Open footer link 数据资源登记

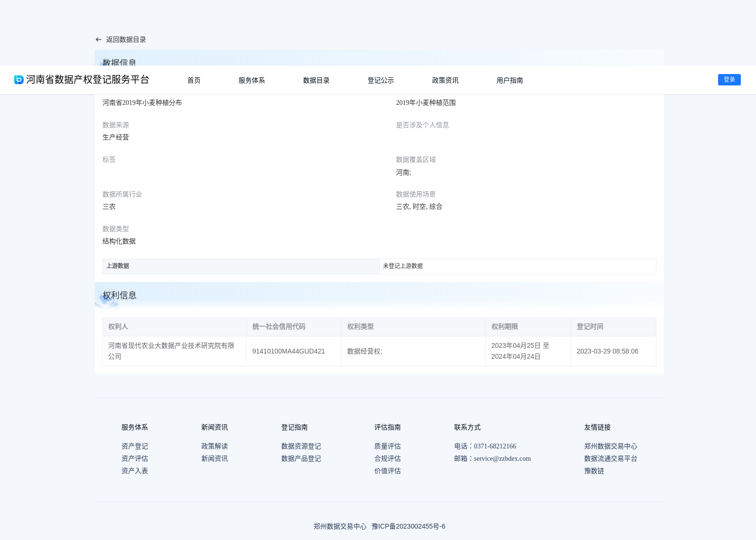(x=301, y=446)
